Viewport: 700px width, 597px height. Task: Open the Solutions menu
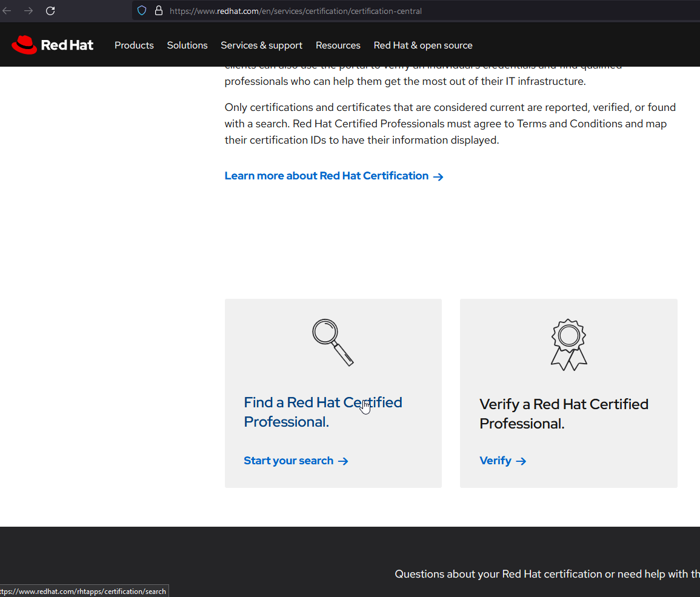(187, 45)
